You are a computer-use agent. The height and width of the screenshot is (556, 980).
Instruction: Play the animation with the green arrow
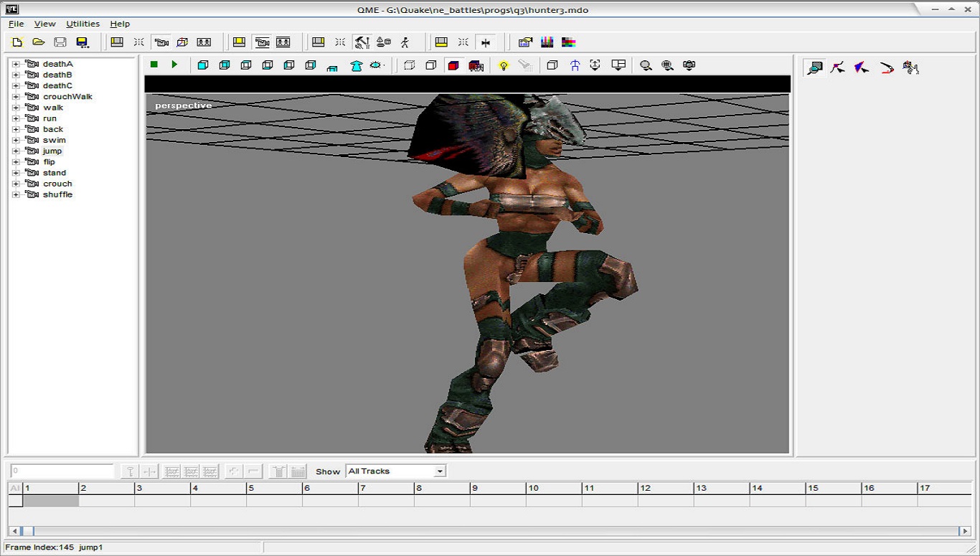click(174, 65)
